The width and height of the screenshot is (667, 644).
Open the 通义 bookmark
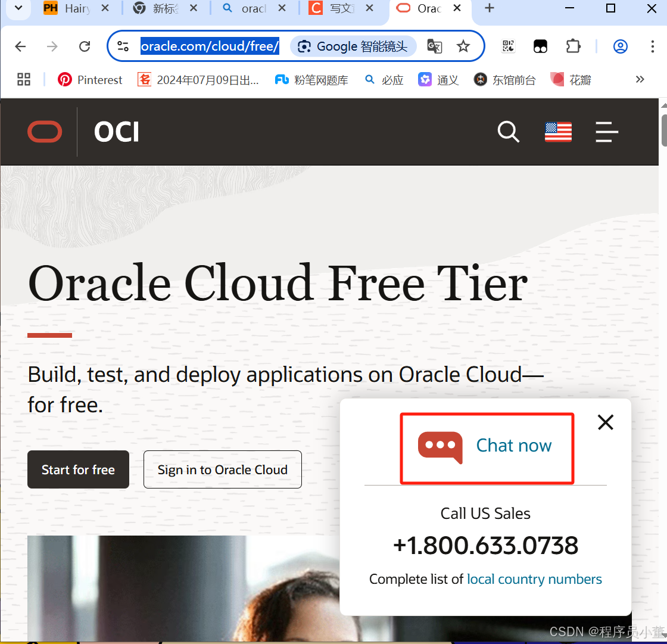[438, 80]
